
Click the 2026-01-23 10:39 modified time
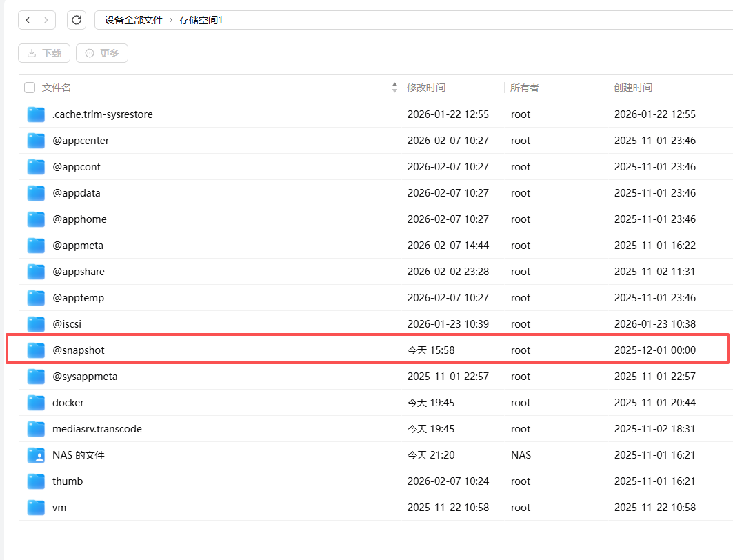tap(448, 324)
